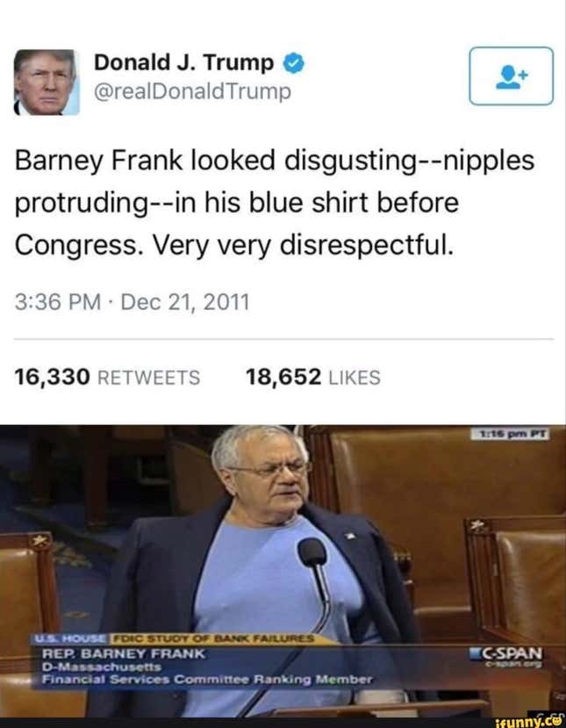566x728 pixels.
Task: Click the Dec 21, 2011 date
Action: (x=185, y=302)
